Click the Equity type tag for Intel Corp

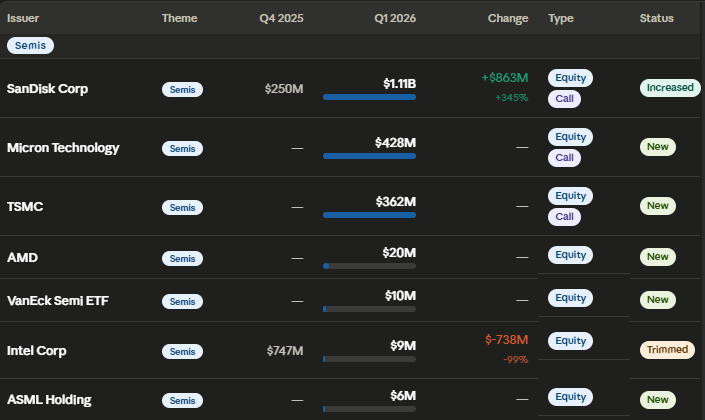pos(570,340)
